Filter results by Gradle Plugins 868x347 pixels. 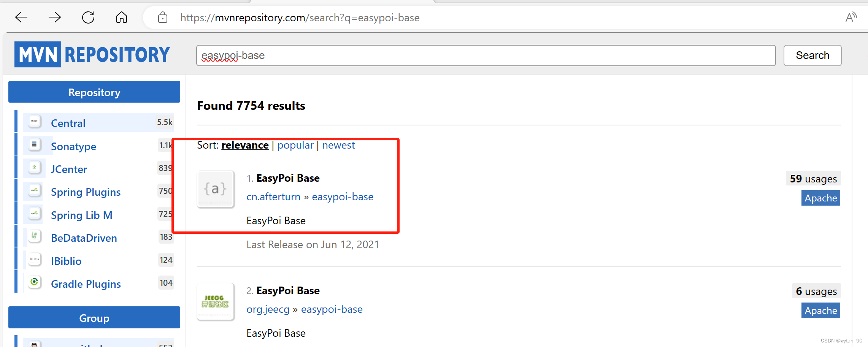[86, 284]
